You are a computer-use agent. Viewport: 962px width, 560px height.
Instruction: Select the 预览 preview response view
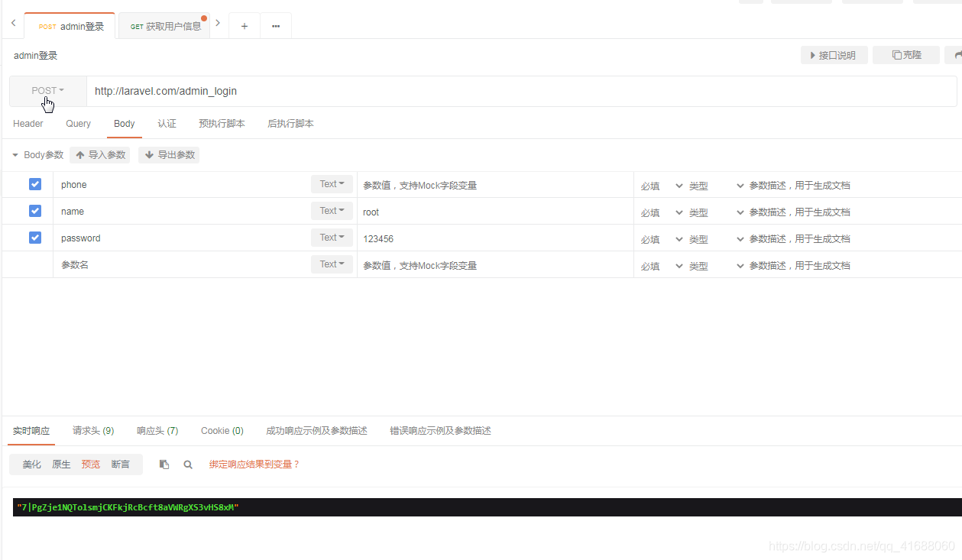[x=91, y=465]
